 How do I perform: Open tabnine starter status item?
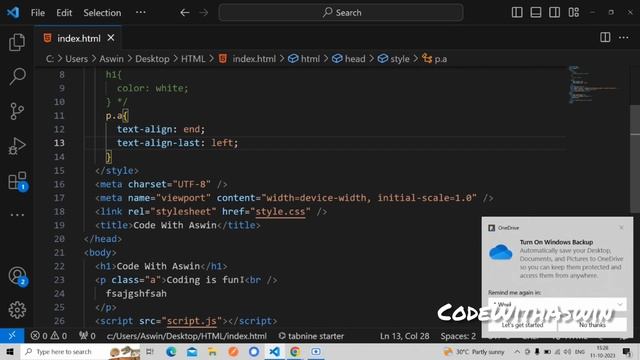tap(311, 336)
